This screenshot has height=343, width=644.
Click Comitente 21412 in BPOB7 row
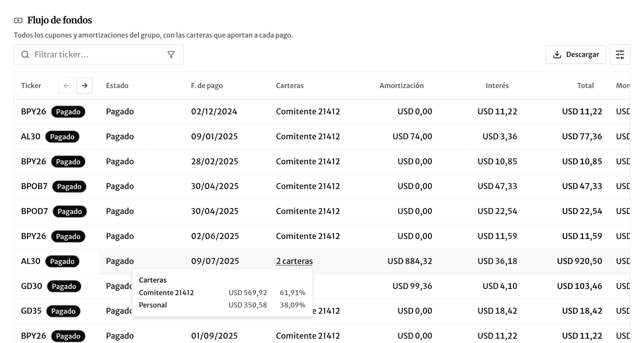tap(308, 186)
